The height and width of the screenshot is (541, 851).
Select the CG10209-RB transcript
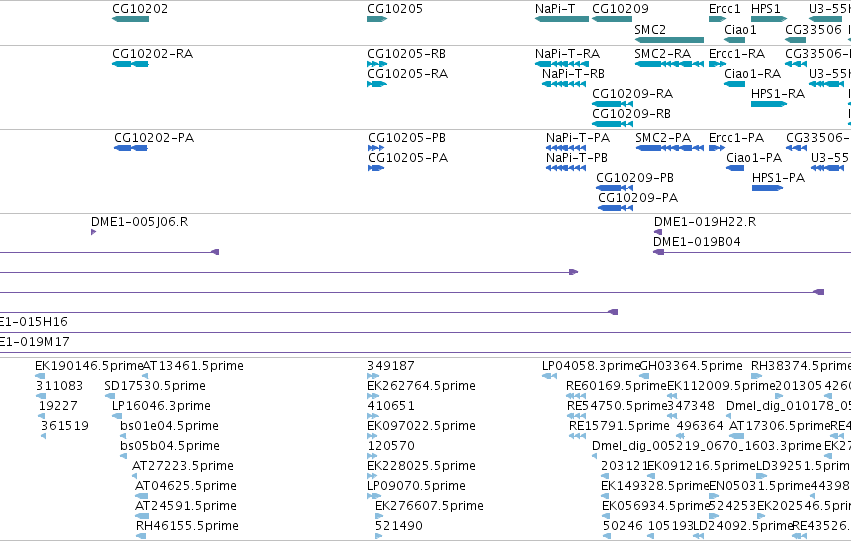click(x=612, y=124)
